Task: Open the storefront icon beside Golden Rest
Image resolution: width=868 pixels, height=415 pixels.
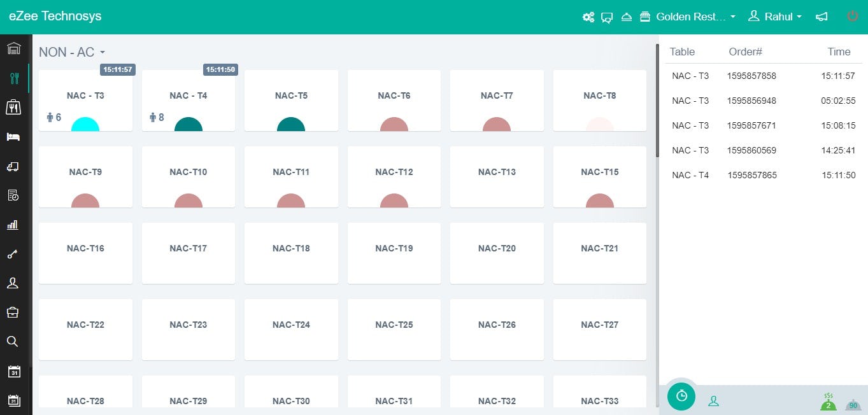Action: (x=645, y=17)
